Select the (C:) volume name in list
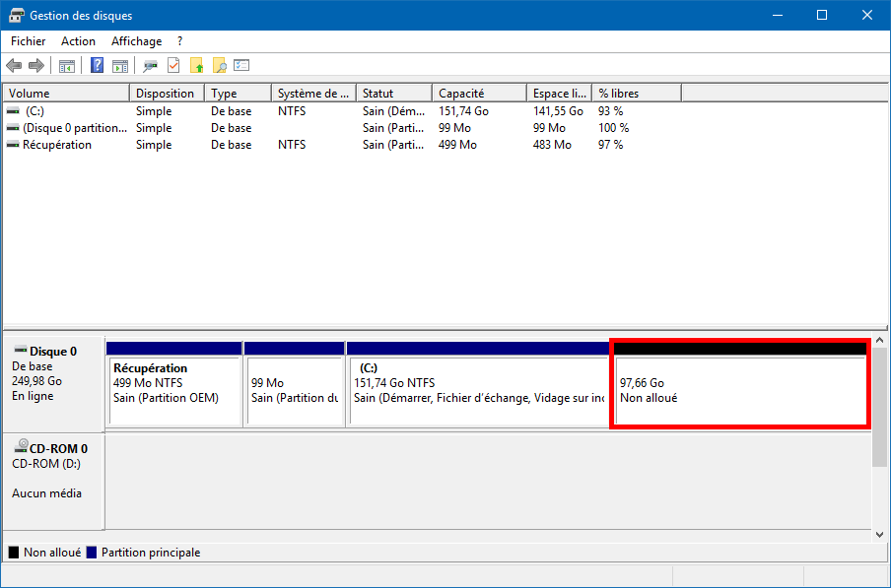The width and height of the screenshot is (891, 588). click(x=34, y=111)
